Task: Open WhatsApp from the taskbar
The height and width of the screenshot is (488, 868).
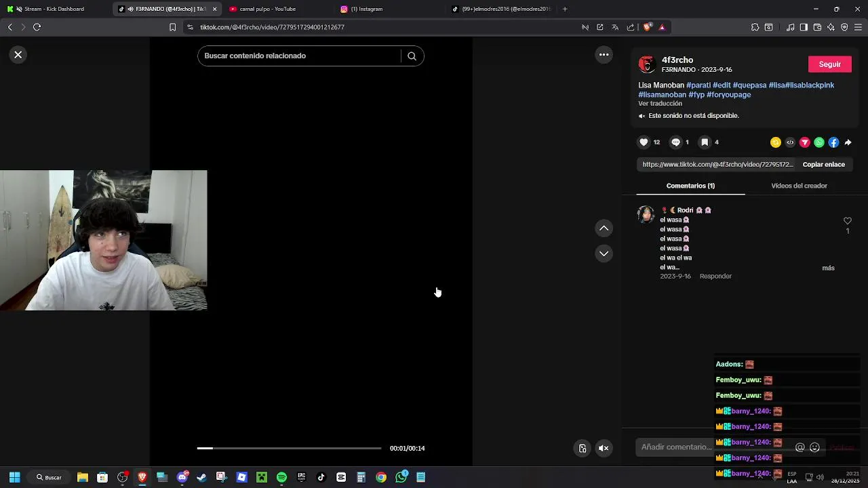Action: (x=401, y=477)
